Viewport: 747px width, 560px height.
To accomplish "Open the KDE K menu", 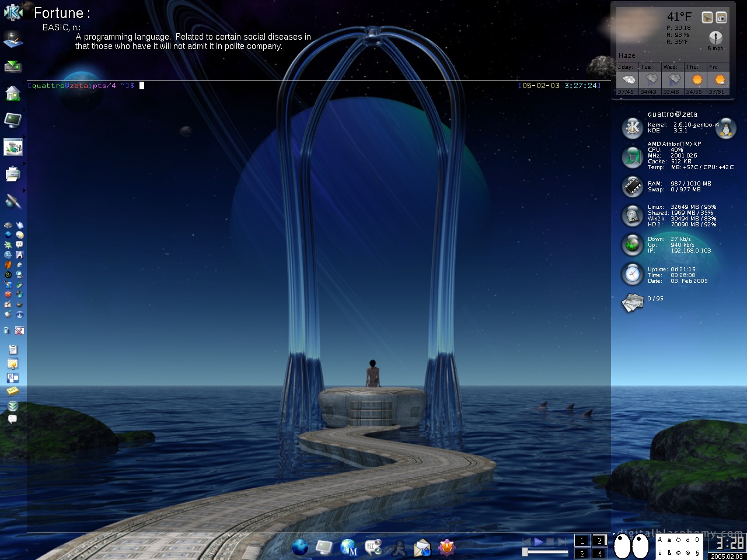I will (13, 12).
